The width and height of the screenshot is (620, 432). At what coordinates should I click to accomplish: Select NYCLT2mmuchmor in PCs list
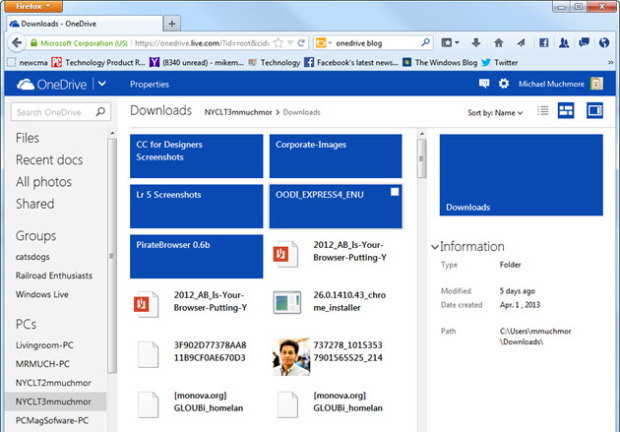click(53, 383)
